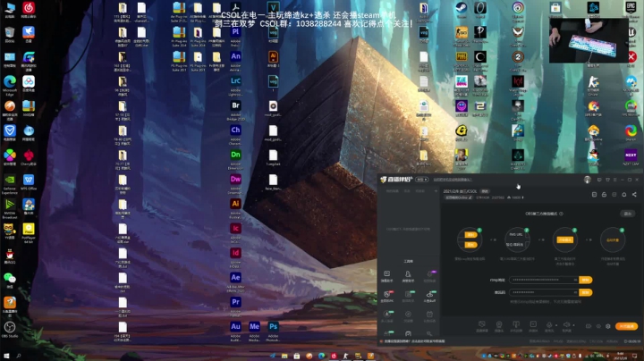Viewport: 644px width, 361px height.
Task: Launch the Adobe After Effects Ae shortcut
Action: coord(235,281)
